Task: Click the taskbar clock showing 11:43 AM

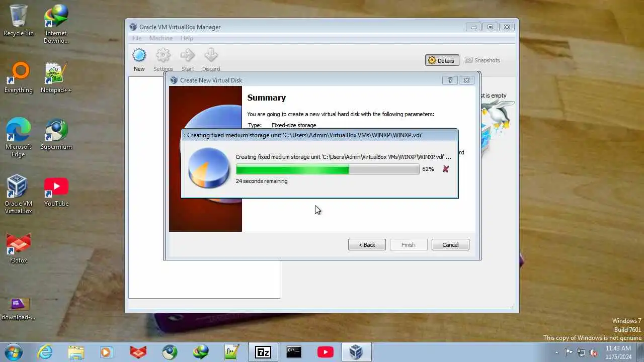Action: click(618, 352)
